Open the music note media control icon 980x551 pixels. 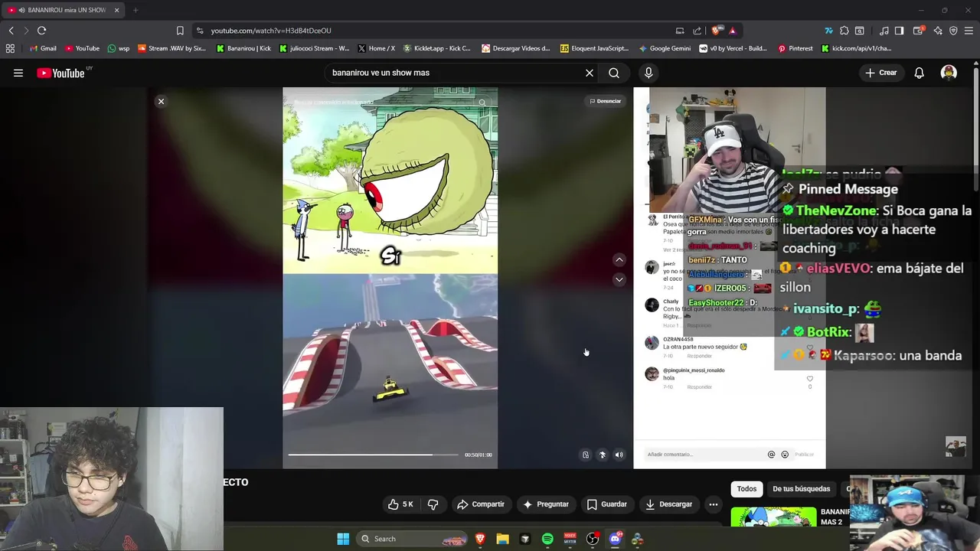[x=884, y=31]
